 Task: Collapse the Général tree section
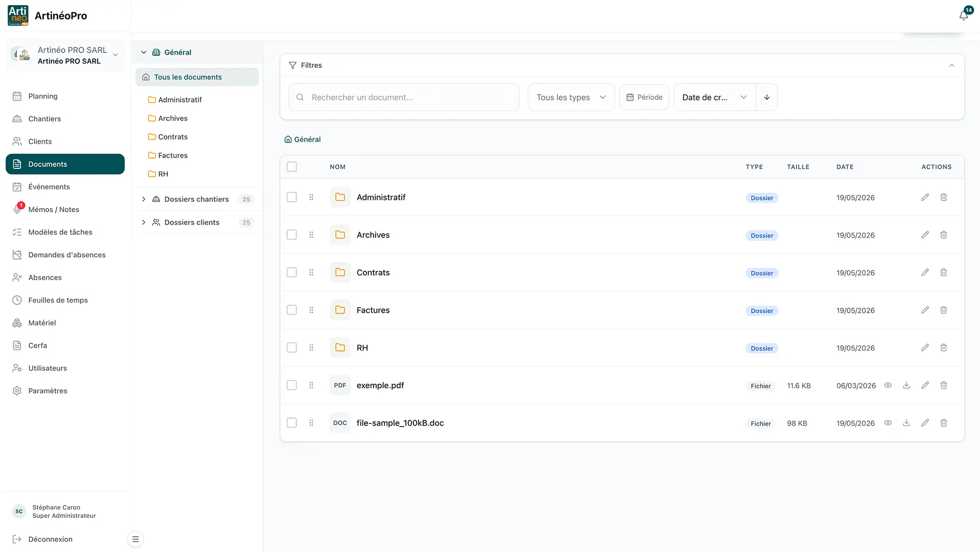(144, 52)
